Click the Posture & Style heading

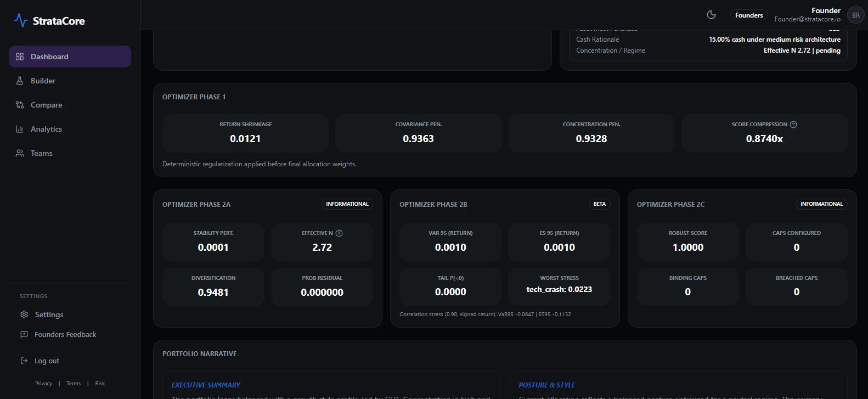coord(547,385)
